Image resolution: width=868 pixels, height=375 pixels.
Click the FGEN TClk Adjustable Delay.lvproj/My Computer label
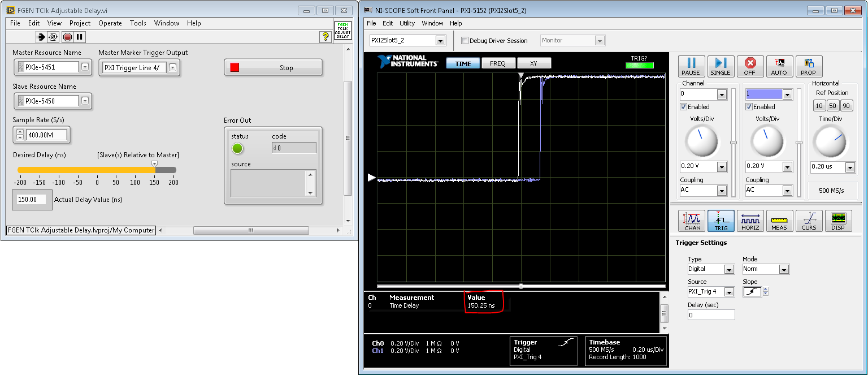[81, 230]
